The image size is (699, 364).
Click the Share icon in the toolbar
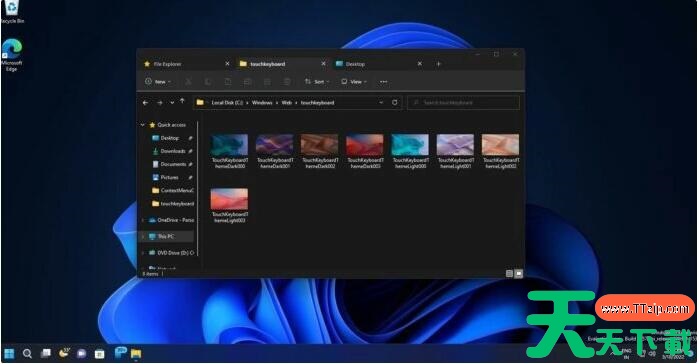(x=267, y=82)
